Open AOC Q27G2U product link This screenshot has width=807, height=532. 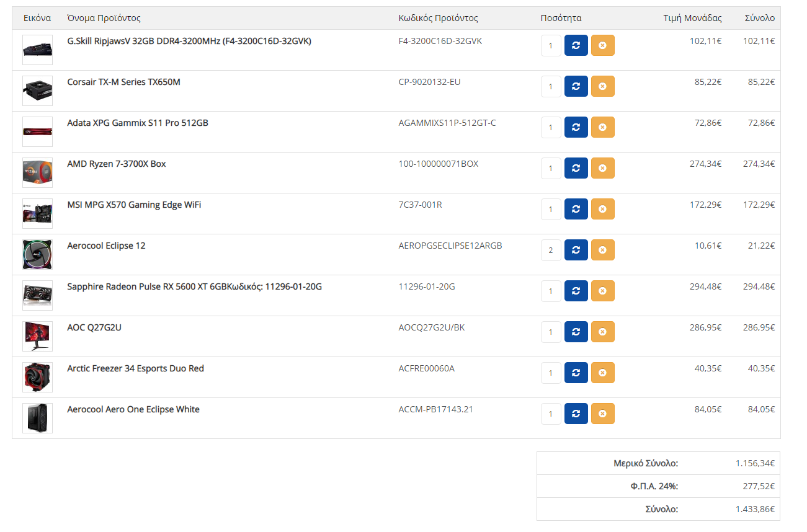pyautogui.click(x=94, y=327)
